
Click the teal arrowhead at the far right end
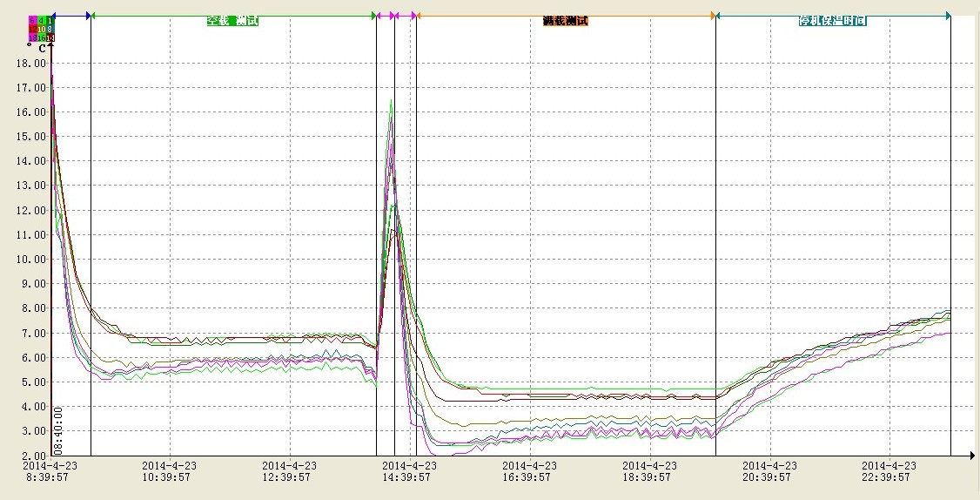(x=947, y=15)
